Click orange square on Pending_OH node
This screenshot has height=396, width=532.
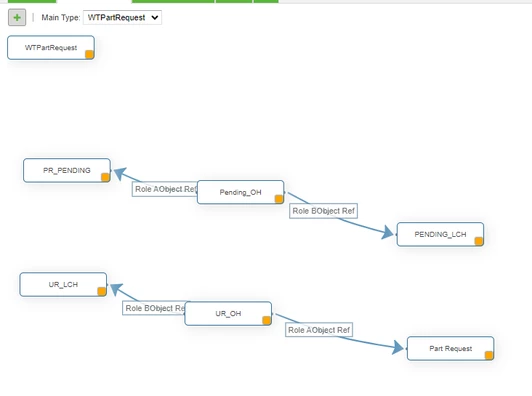click(279, 199)
